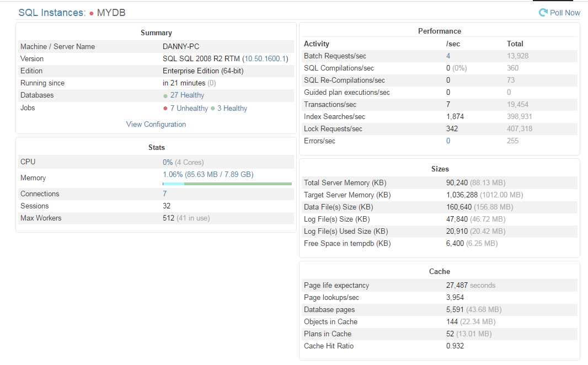This screenshot has width=588, height=365.
Task: Click the green dot next to 27 Healthy
Action: tap(165, 96)
